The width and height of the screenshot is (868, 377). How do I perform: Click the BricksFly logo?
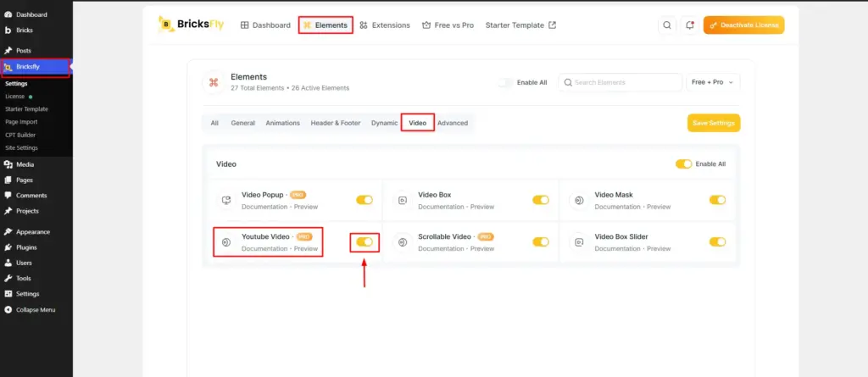(191, 25)
